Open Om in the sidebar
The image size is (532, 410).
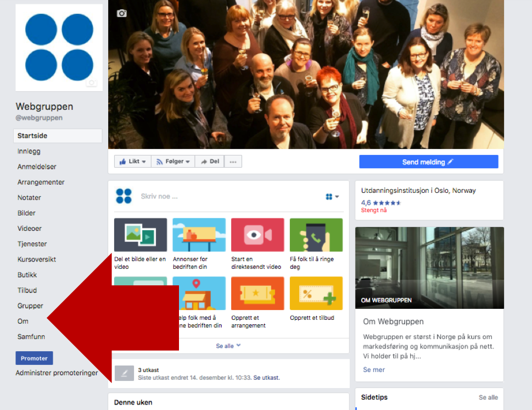pos(23,321)
